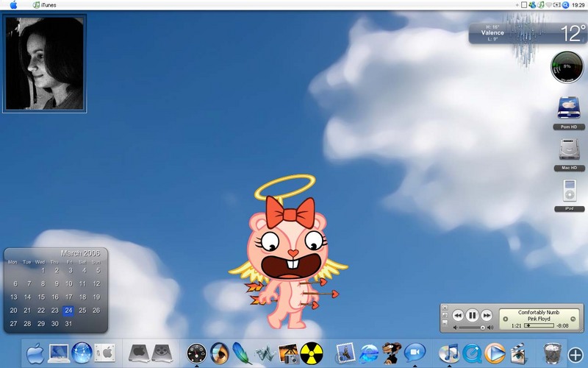The height and width of the screenshot is (368, 588).
Task: Click the Apple logo in menu bar
Action: (13, 5)
